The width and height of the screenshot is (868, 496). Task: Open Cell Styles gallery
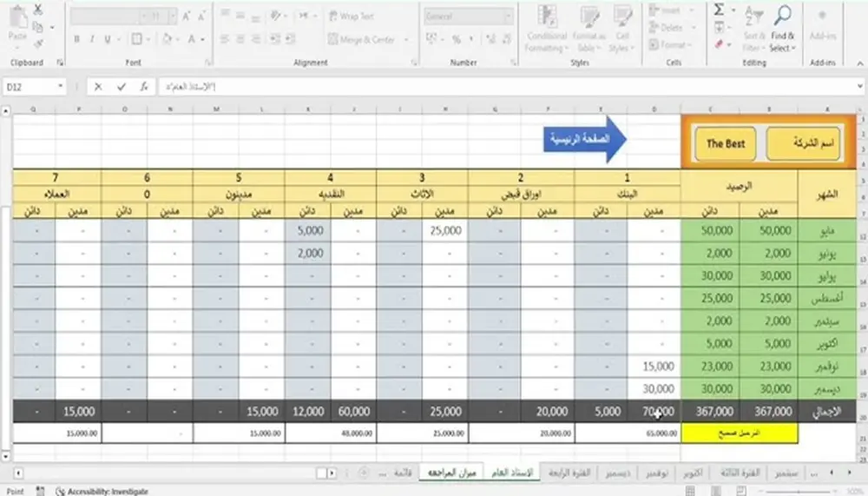tap(622, 29)
